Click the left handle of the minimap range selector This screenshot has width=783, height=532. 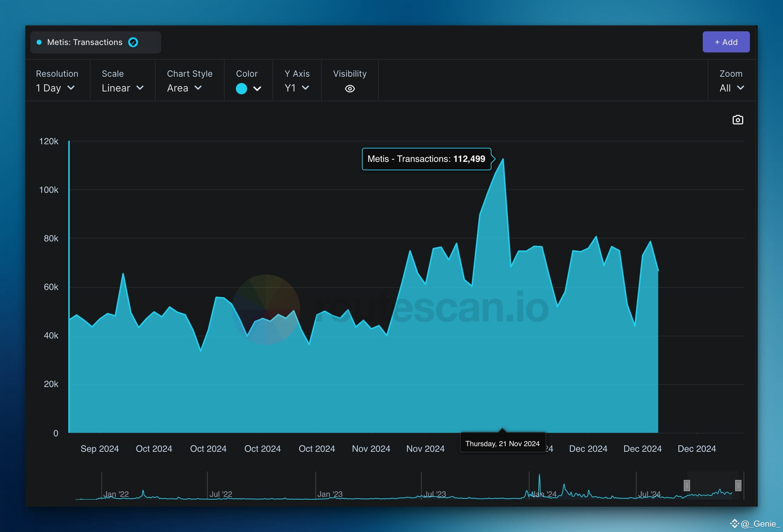(687, 486)
